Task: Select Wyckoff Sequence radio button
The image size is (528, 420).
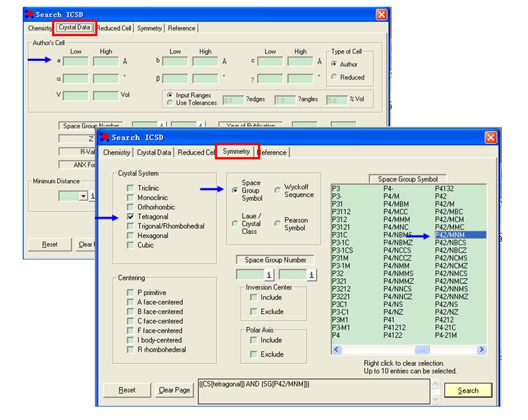Action: coord(277,191)
